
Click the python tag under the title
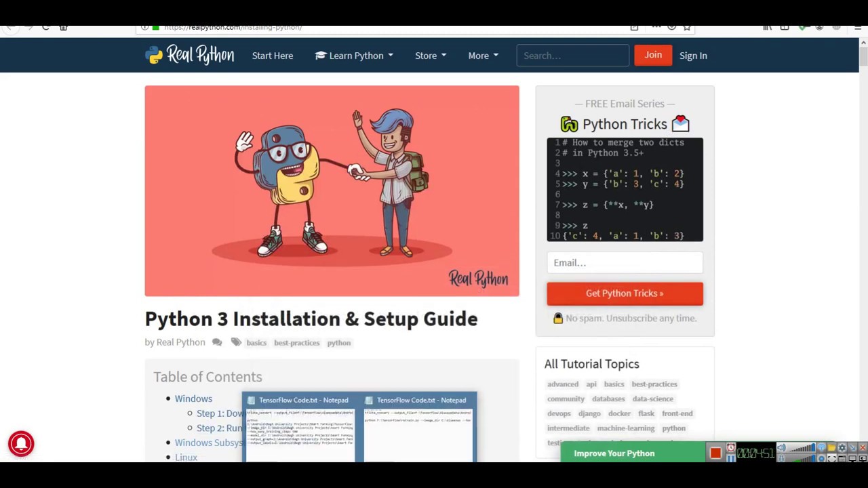click(339, 343)
